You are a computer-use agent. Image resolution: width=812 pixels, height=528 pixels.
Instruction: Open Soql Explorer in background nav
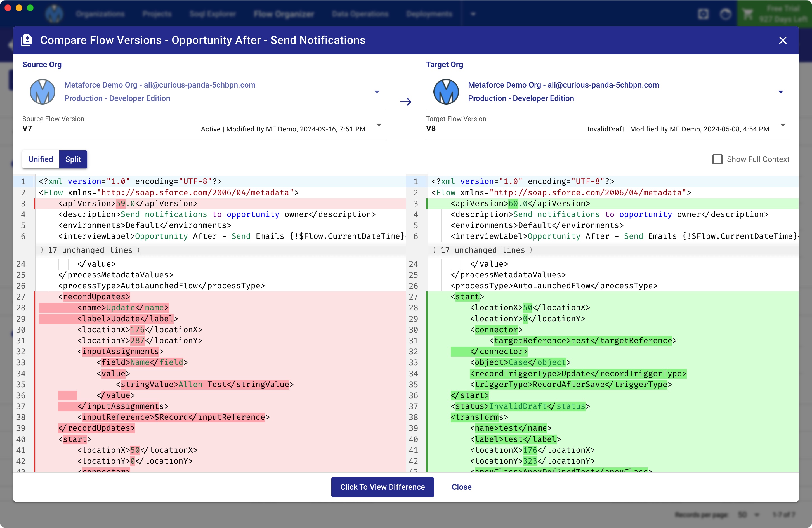coord(213,14)
